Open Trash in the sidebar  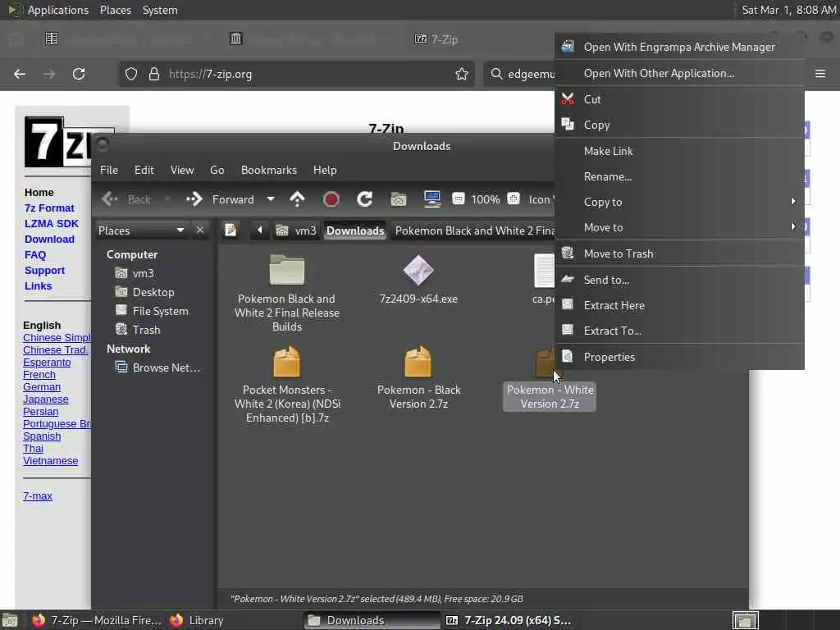146,330
